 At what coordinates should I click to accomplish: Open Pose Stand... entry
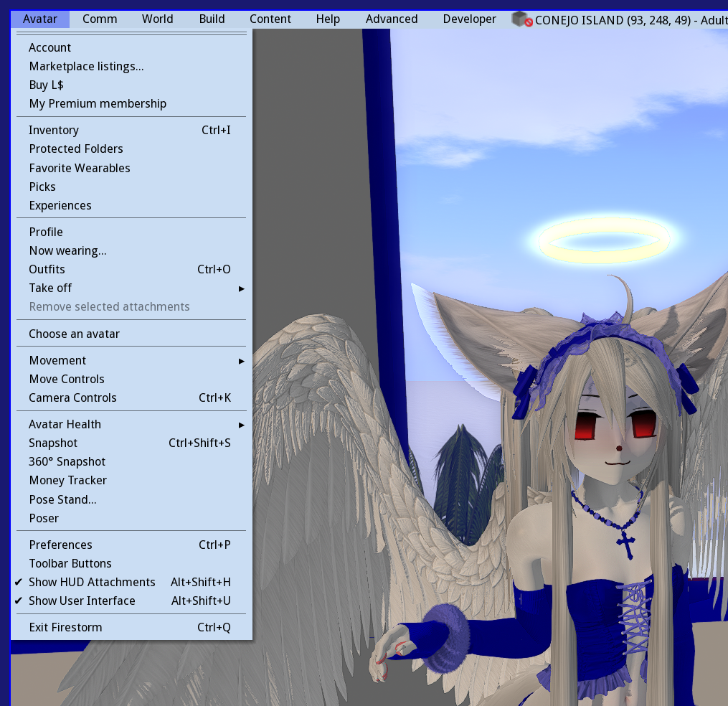coord(131,500)
